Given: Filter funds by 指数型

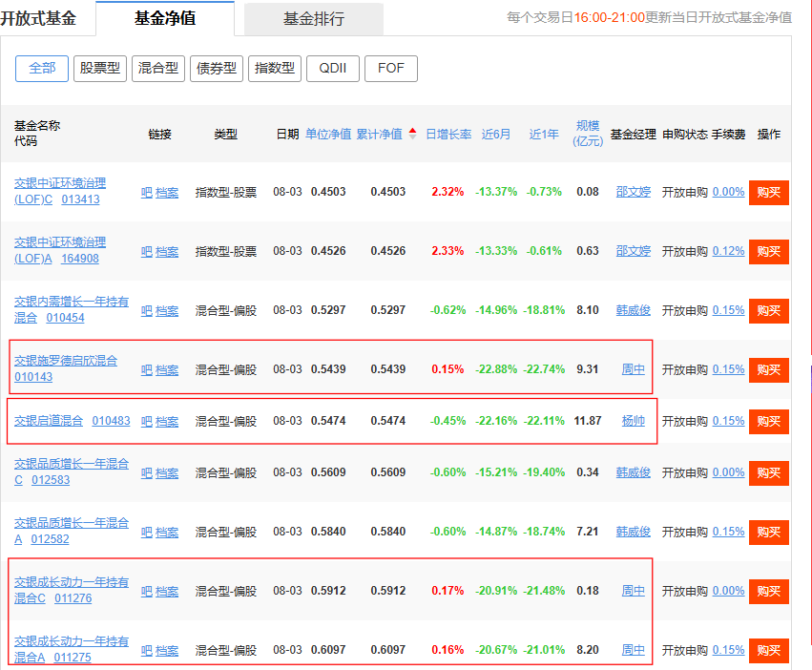Looking at the screenshot, I should point(275,69).
